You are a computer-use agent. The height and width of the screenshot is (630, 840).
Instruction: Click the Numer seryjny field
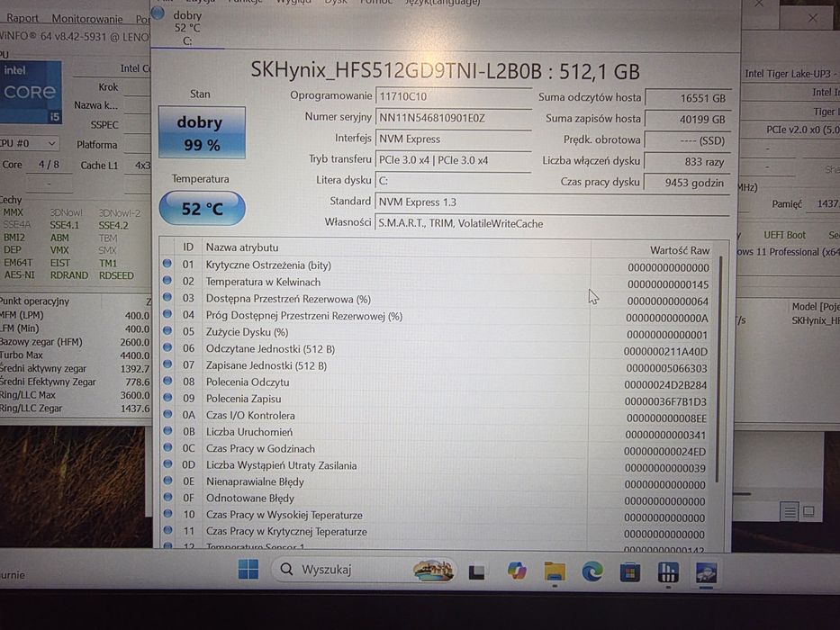[x=453, y=118]
